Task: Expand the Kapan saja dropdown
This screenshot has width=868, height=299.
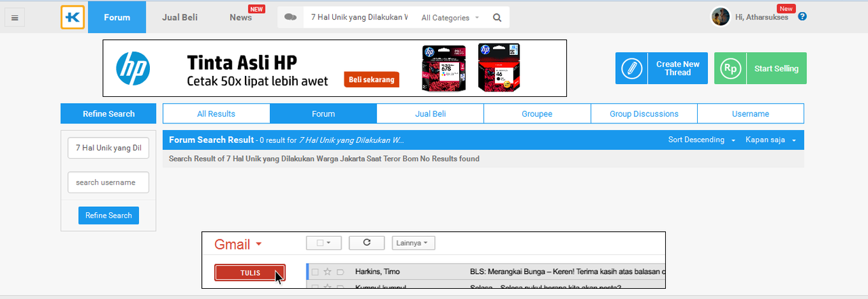Action: pyautogui.click(x=770, y=140)
